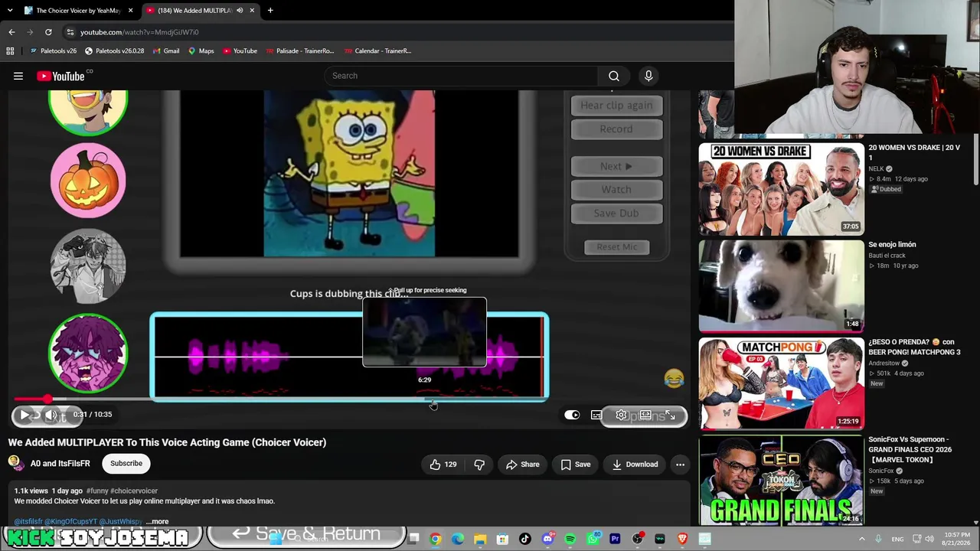
Task: Open the Palisade - TrainerRo... bookmark
Action: click(299, 51)
